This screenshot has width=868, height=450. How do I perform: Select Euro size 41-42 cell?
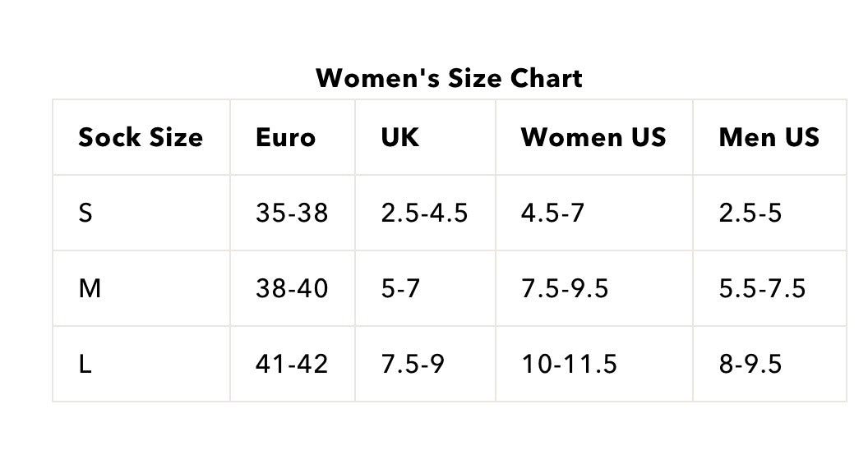(291, 364)
